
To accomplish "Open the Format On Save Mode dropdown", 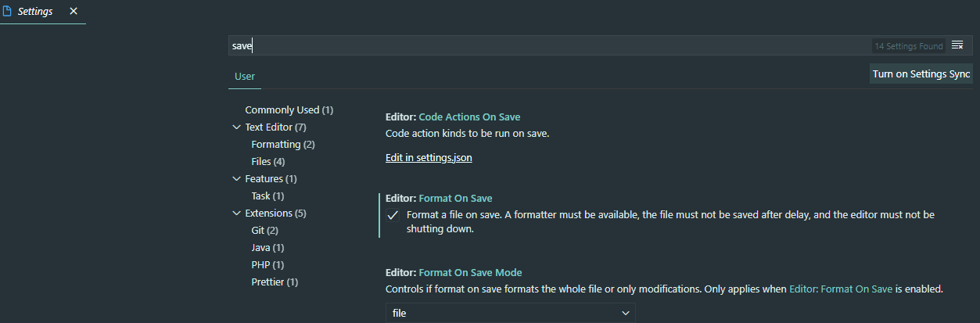I will [x=511, y=313].
